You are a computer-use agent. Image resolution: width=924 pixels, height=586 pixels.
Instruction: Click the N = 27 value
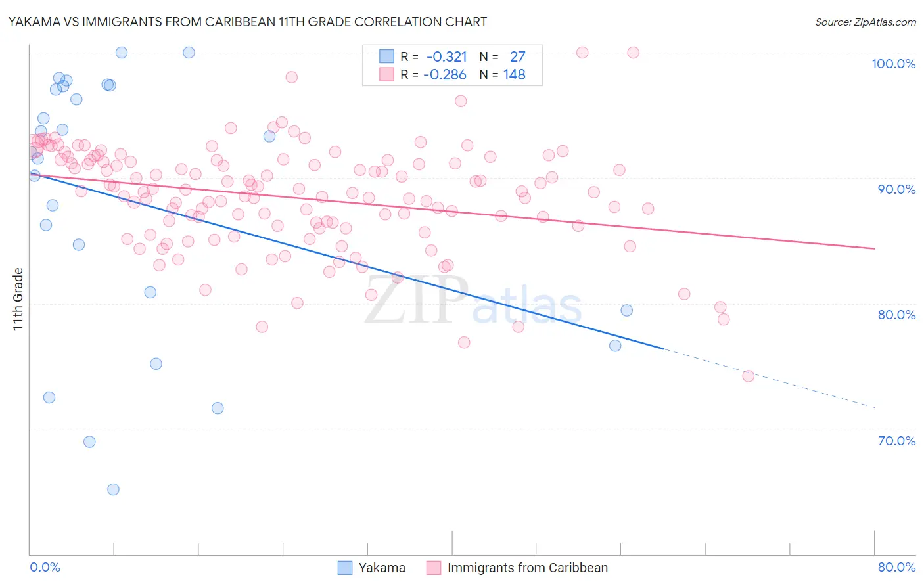(503, 56)
